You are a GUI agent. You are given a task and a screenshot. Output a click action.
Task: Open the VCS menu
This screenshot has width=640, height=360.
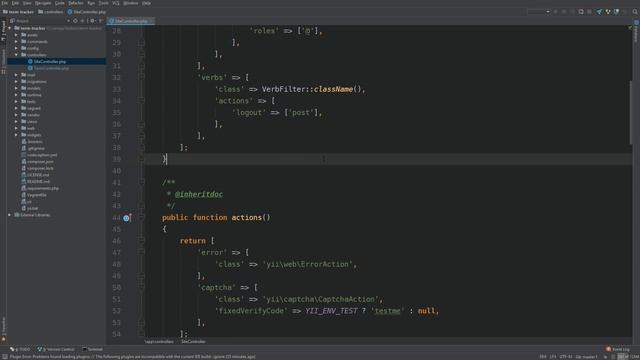coord(116,3)
